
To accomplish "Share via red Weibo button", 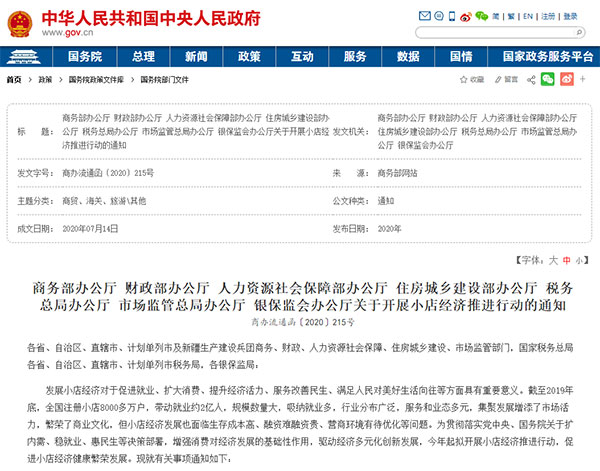I will [x=567, y=79].
